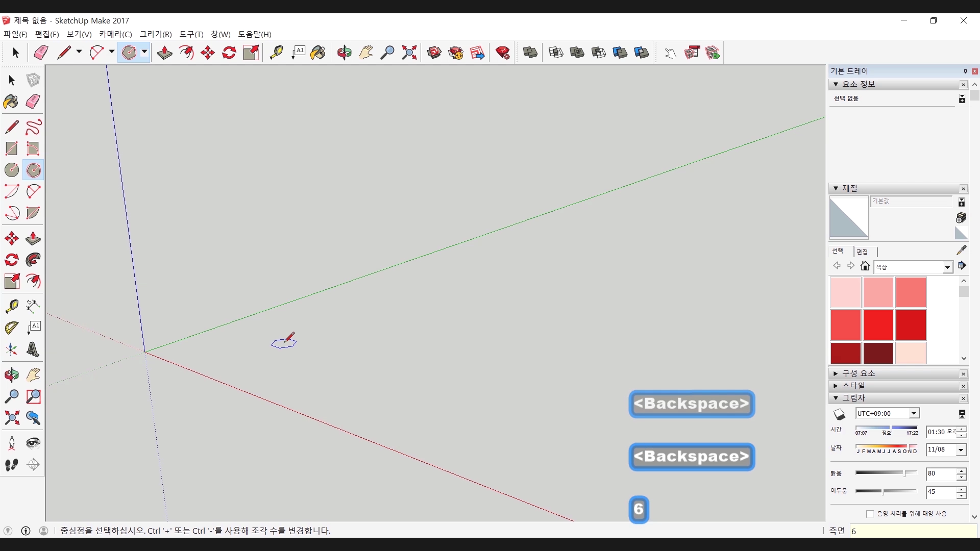Select the Freehand tool in left toolbar

[x=33, y=127]
